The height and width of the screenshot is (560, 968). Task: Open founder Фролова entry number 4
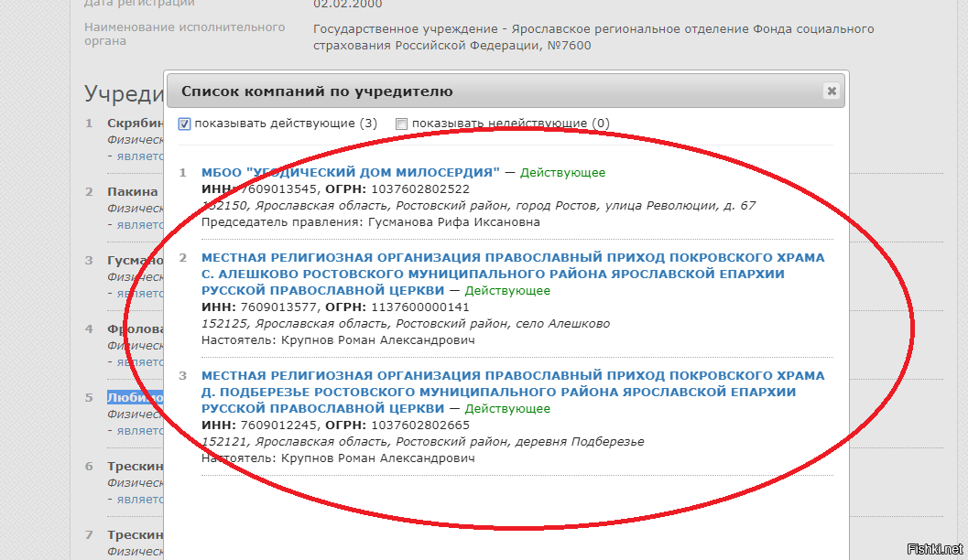tap(136, 329)
